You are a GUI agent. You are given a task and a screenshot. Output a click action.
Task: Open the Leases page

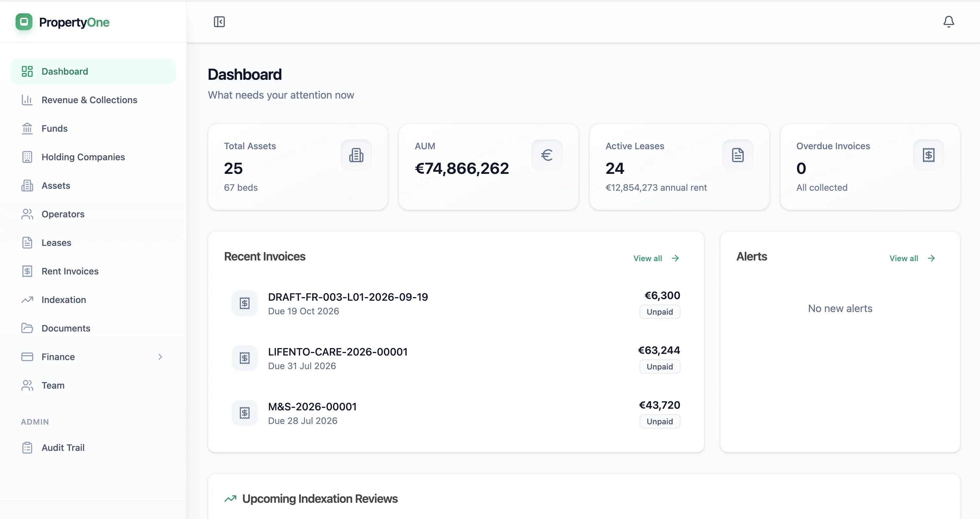[93, 243]
